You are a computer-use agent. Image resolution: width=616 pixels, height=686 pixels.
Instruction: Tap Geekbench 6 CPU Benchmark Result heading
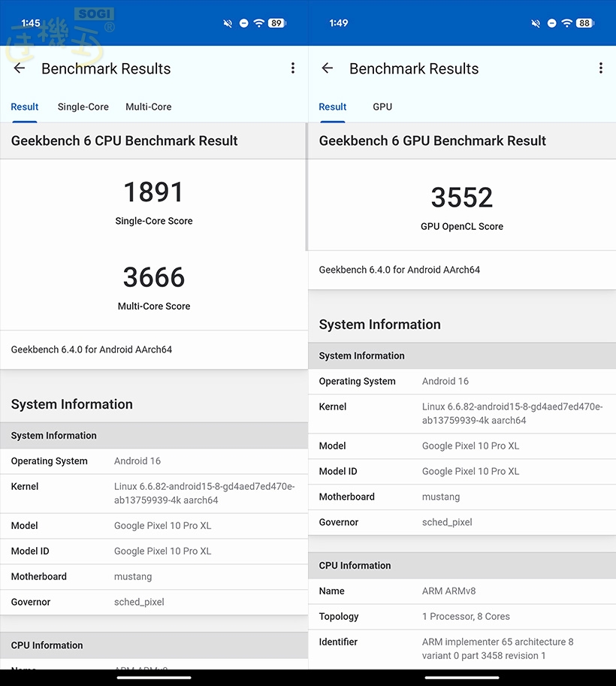tap(124, 141)
